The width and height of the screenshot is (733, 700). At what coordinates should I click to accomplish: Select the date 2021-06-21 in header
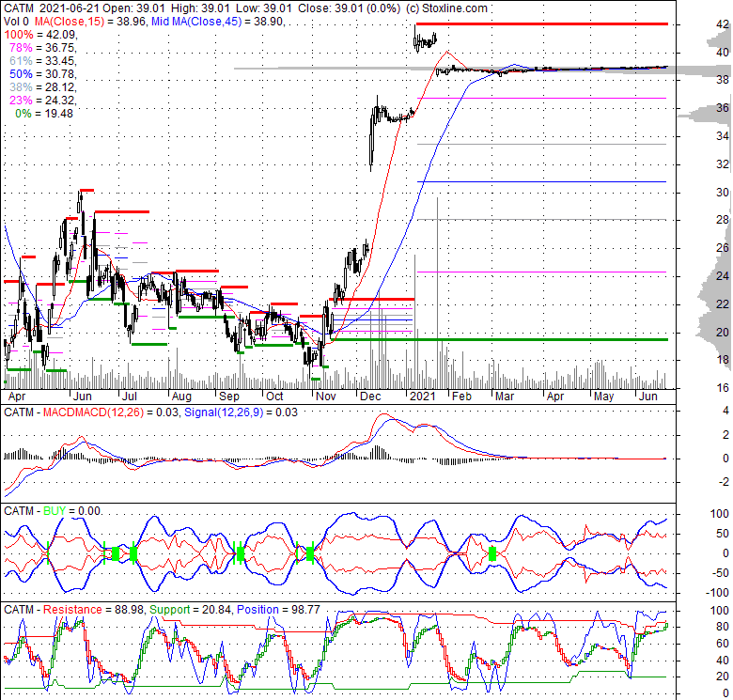pyautogui.click(x=70, y=8)
